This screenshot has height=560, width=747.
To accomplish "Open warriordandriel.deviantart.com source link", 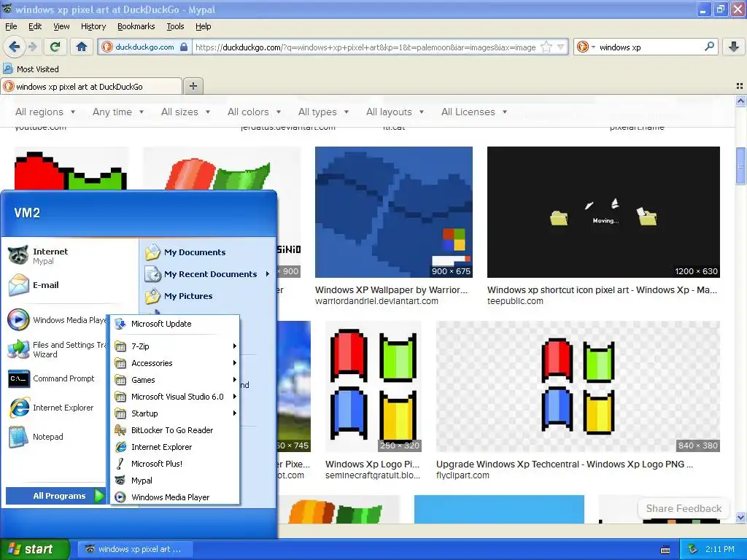I will 376,301.
